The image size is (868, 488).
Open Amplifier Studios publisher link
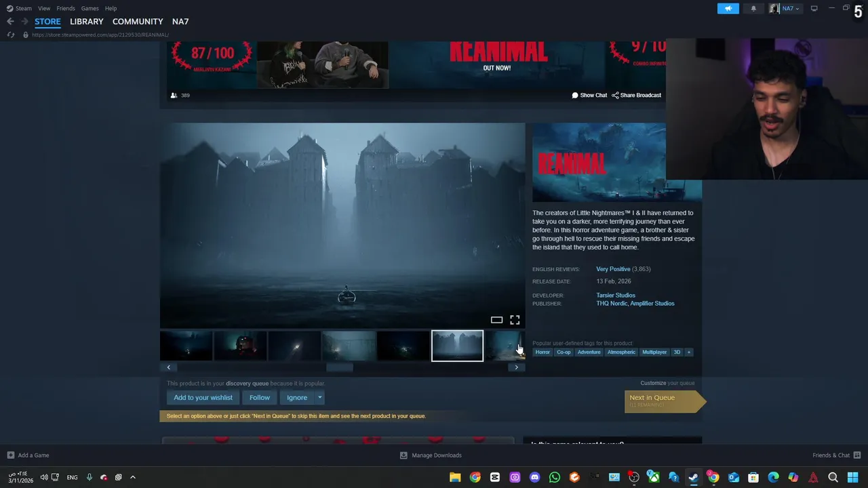point(654,304)
